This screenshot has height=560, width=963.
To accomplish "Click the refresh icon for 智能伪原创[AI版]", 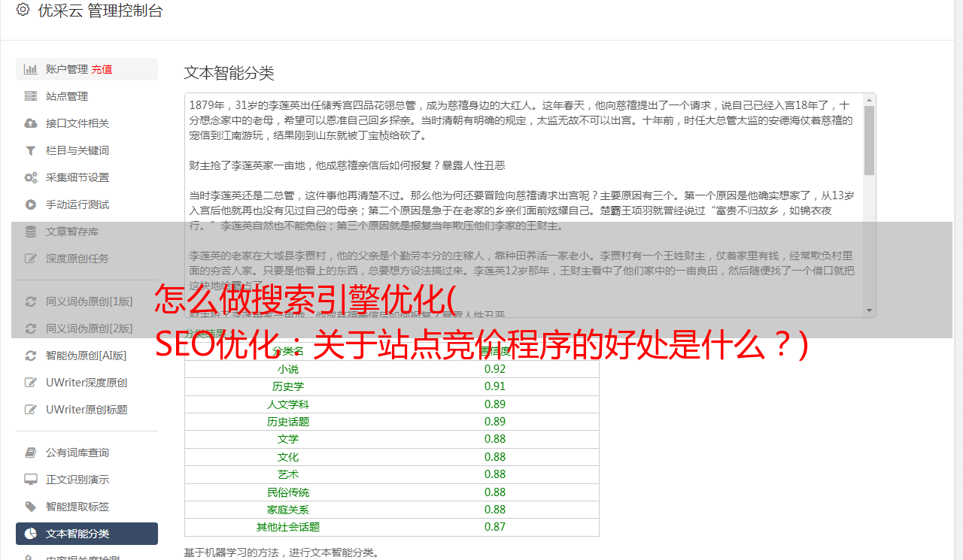I will [x=31, y=356].
